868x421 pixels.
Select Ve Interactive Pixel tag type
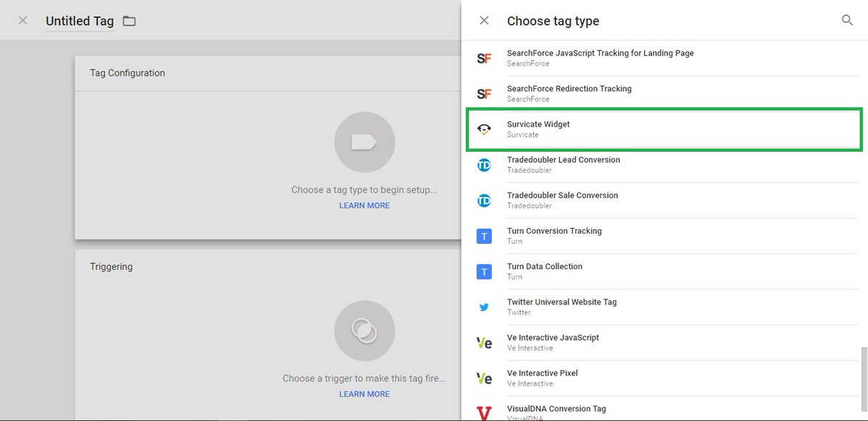pos(664,378)
